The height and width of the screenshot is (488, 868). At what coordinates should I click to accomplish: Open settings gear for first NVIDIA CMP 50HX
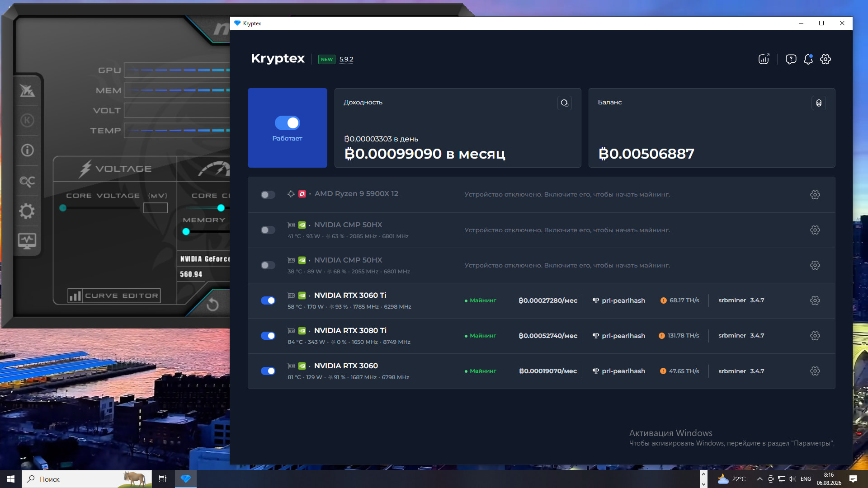coord(815,230)
